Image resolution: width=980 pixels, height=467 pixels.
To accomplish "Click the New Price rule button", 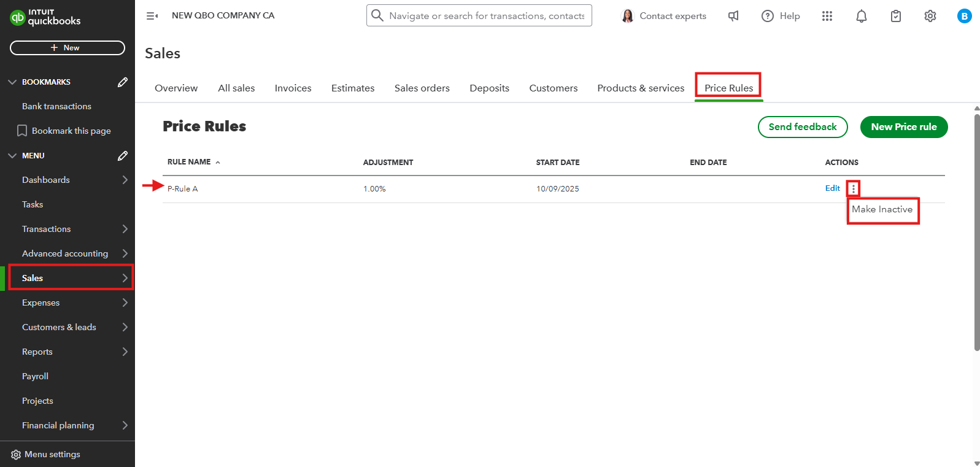I will [x=904, y=127].
